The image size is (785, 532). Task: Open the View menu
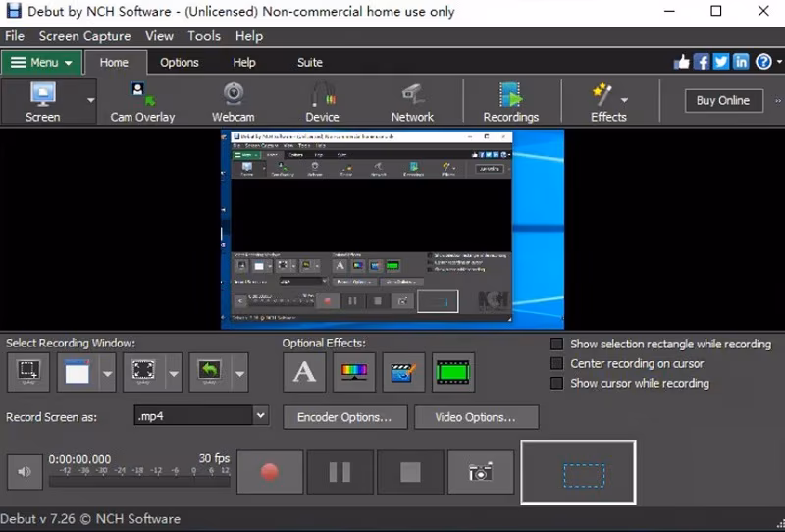click(x=159, y=36)
